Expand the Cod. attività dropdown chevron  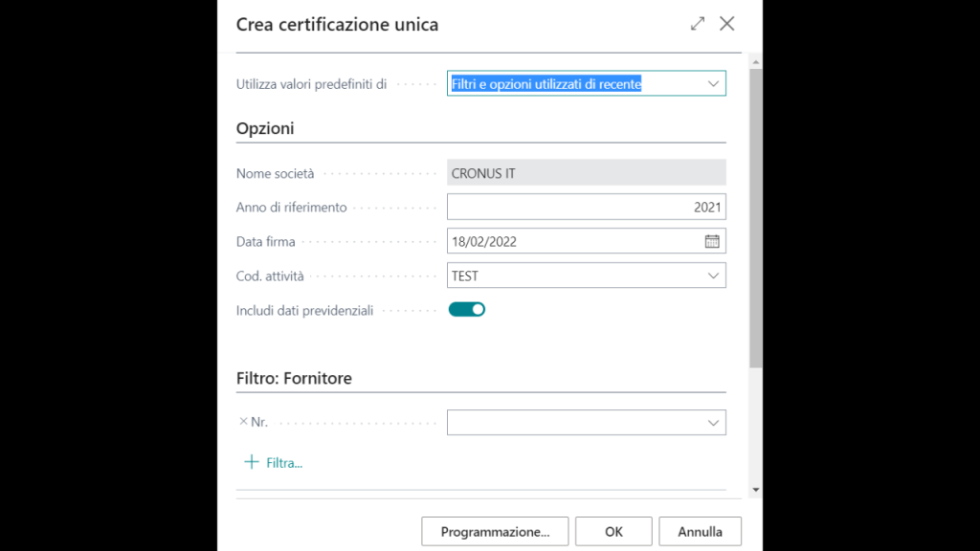tap(712, 275)
